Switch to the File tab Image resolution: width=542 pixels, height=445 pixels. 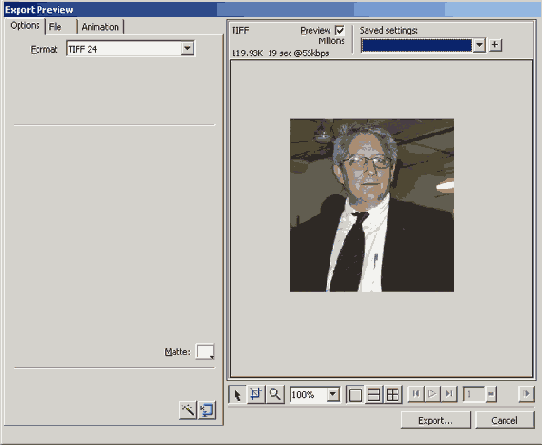click(x=55, y=27)
